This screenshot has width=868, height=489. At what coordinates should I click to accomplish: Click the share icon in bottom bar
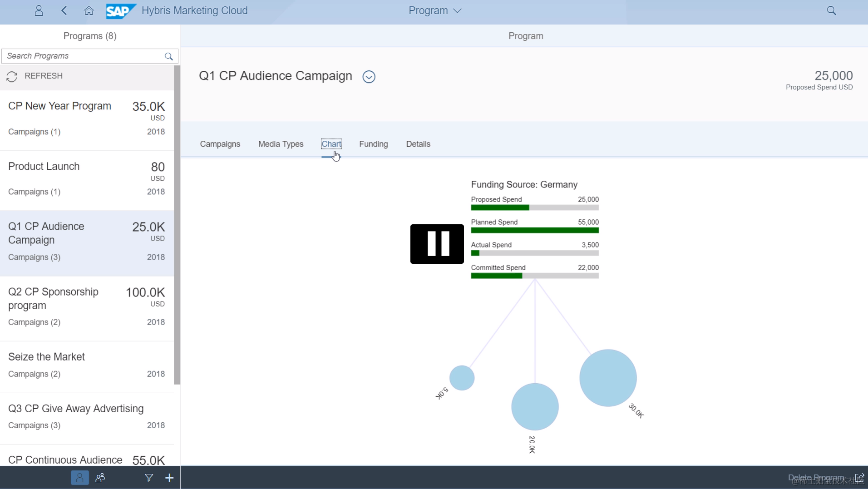[x=859, y=478]
